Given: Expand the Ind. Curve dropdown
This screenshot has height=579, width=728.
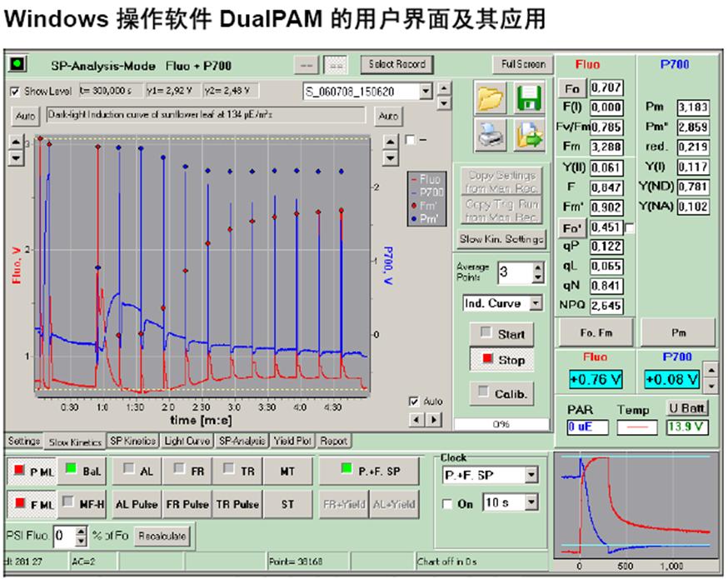Looking at the screenshot, I should tap(536, 304).
